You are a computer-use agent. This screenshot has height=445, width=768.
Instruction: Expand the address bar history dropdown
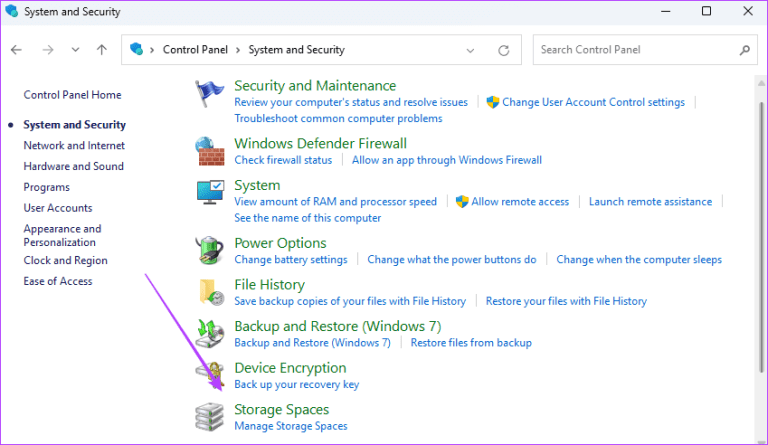(470, 49)
